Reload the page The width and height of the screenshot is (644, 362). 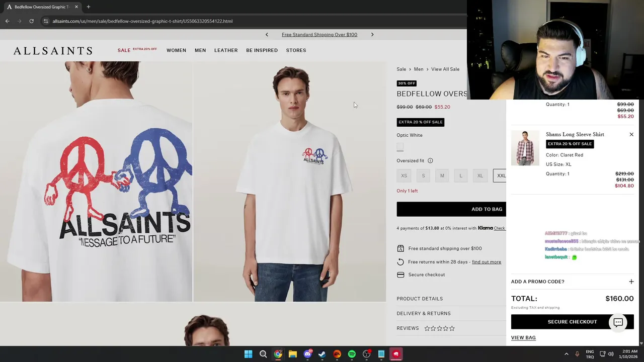(x=31, y=21)
